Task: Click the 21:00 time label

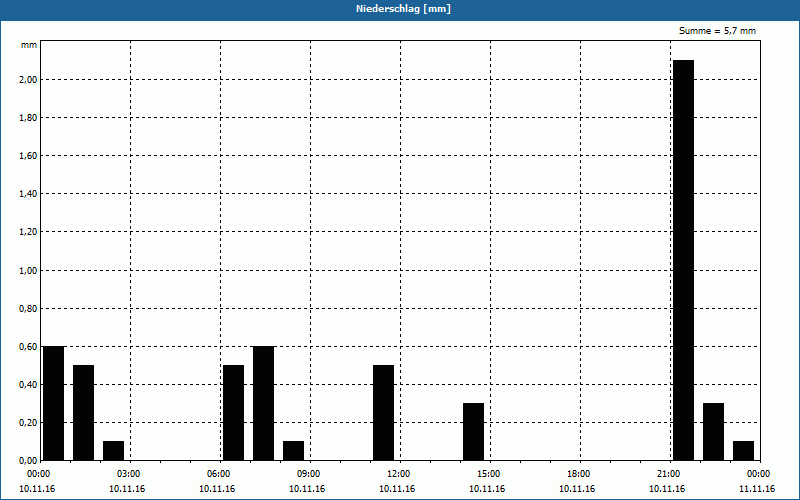Action: pos(669,474)
